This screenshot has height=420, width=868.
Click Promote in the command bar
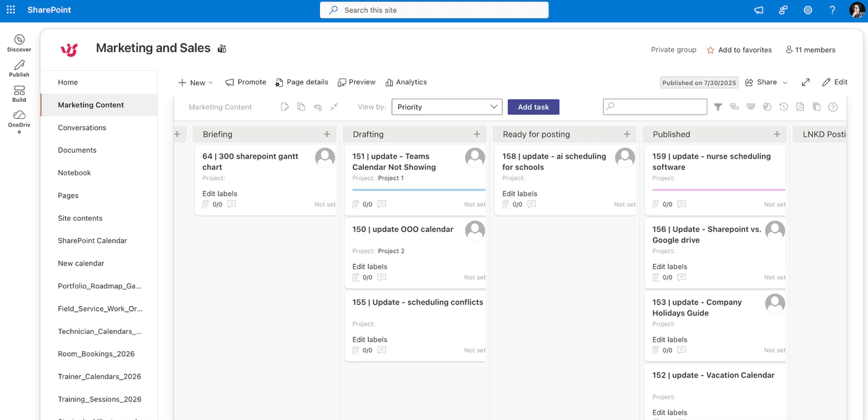(246, 82)
